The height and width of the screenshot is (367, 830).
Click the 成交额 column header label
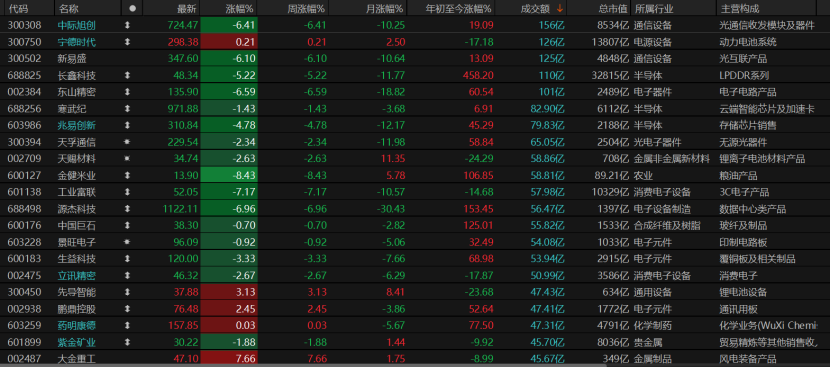[535, 8]
